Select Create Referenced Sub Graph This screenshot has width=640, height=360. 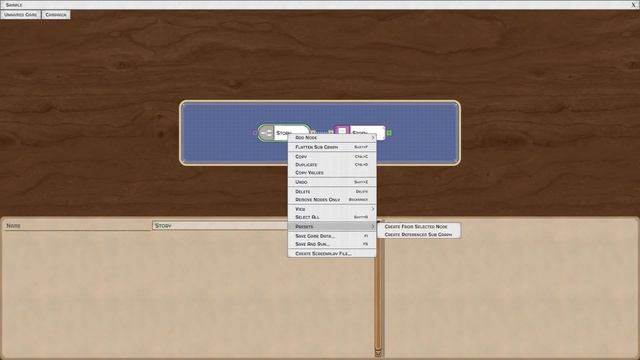tap(419, 235)
